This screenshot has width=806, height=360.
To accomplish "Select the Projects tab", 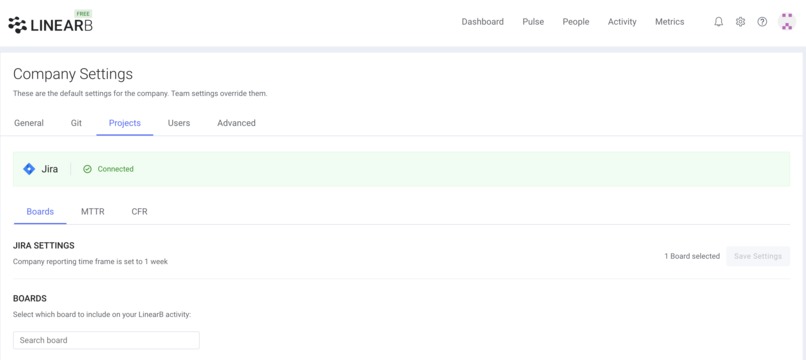I will [125, 123].
